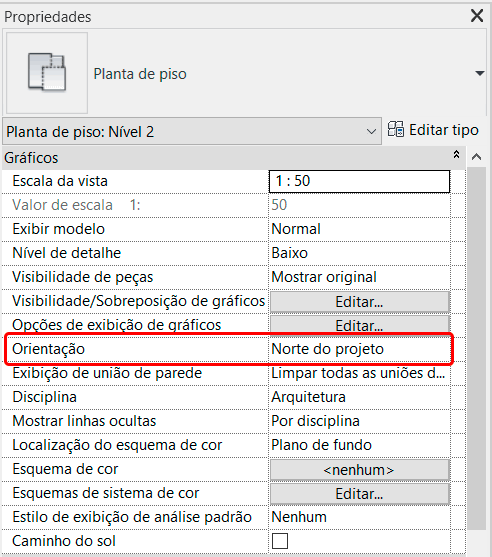
Task: Click the Valor de escala value 50
Action: pyautogui.click(x=279, y=205)
